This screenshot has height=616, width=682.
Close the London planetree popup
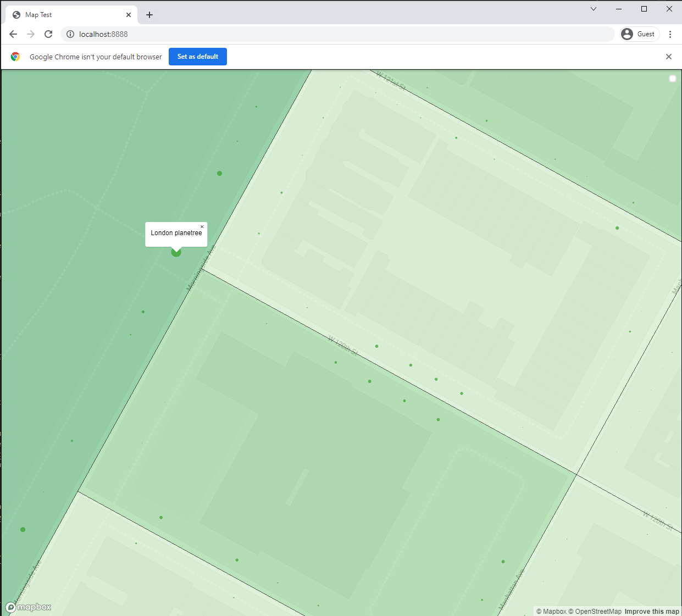[x=202, y=227]
